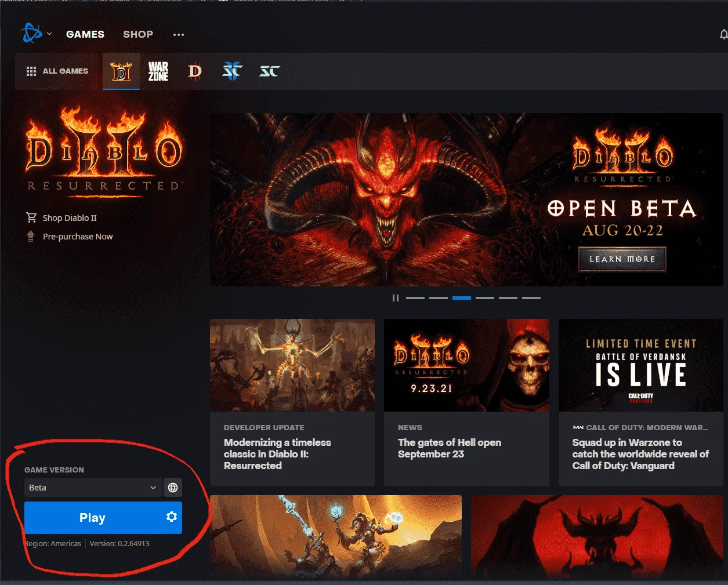Open game settings gear on Play button

tap(172, 517)
